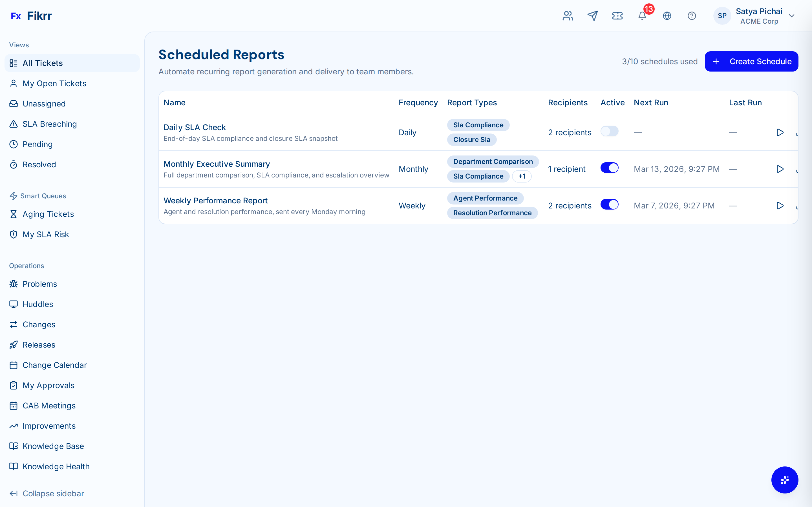Open the Weekly Performance Report details

tap(215, 200)
